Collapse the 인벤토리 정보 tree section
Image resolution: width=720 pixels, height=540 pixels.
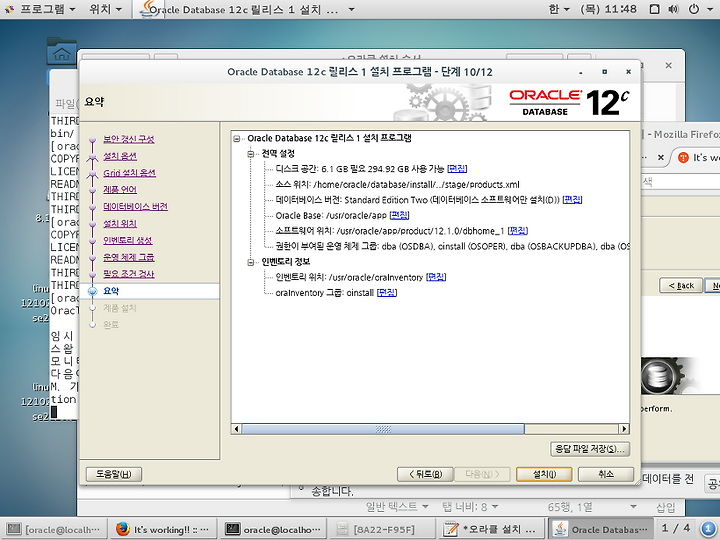pos(251,262)
